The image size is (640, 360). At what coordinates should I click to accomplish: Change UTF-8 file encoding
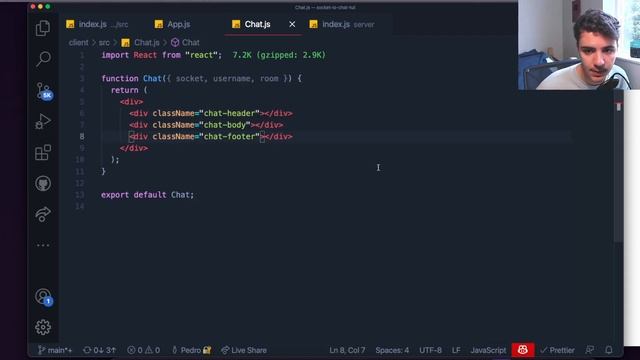430,350
